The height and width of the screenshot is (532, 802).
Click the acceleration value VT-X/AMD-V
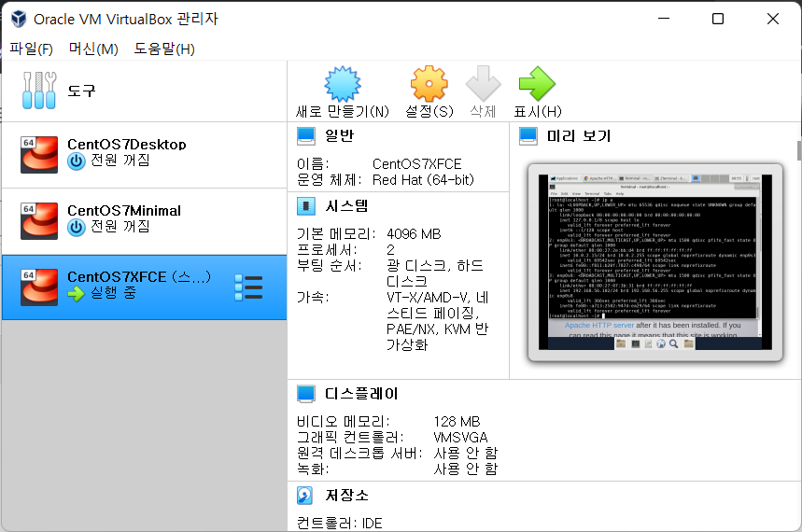point(429,298)
